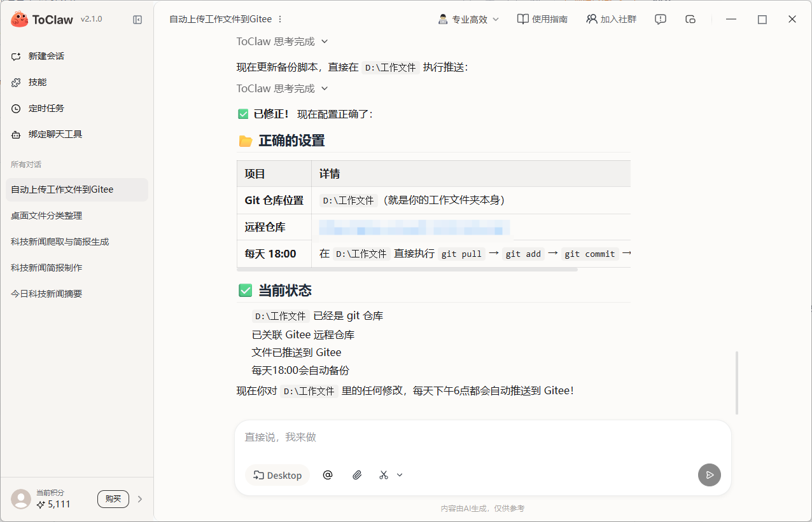Image resolution: width=812 pixels, height=522 pixels.
Task: Open 定时任务 in the sidebar
Action: (x=46, y=109)
